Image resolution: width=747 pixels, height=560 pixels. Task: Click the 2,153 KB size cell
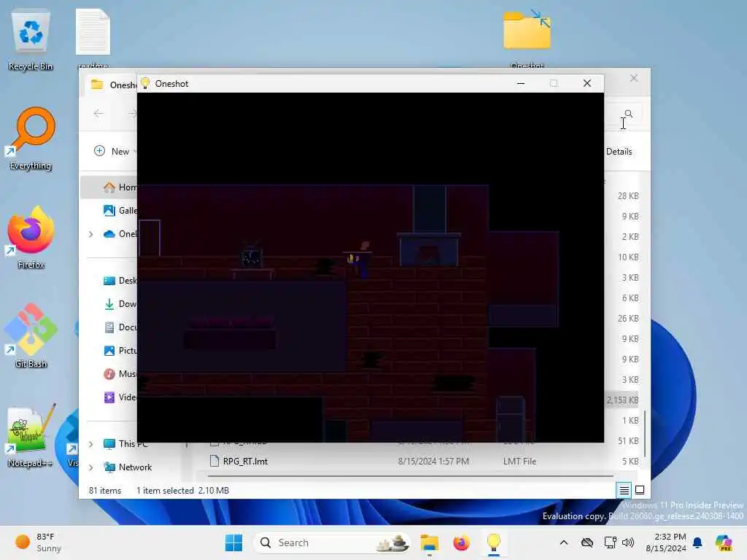622,400
